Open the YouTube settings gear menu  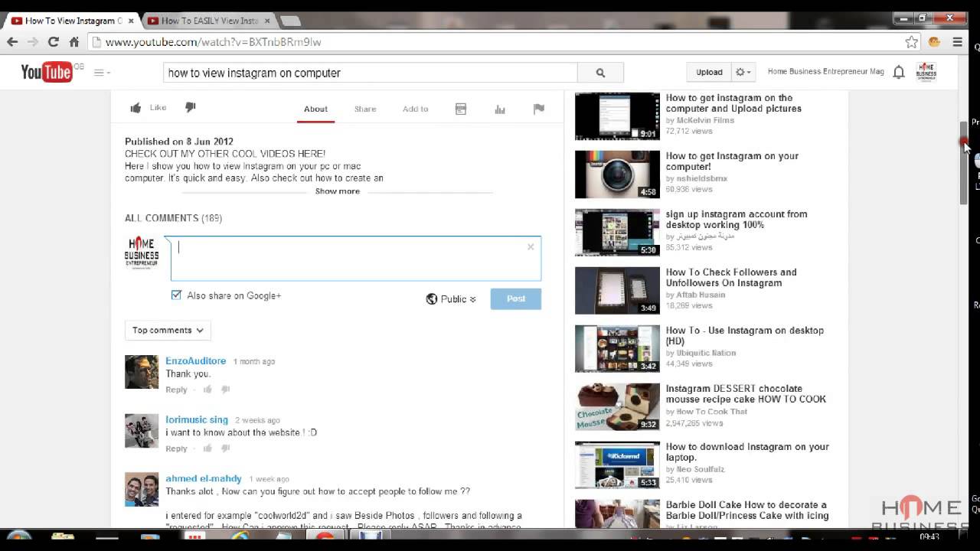743,72
